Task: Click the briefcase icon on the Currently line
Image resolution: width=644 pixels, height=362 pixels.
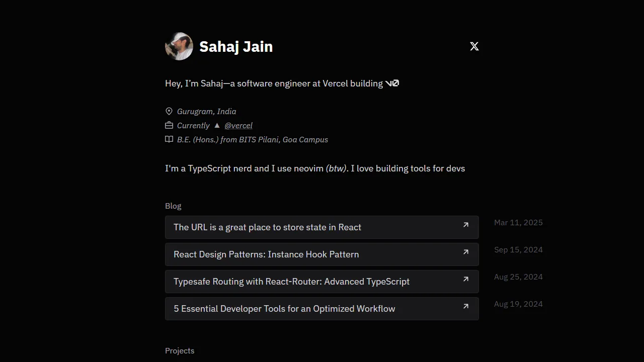Action: [x=169, y=125]
